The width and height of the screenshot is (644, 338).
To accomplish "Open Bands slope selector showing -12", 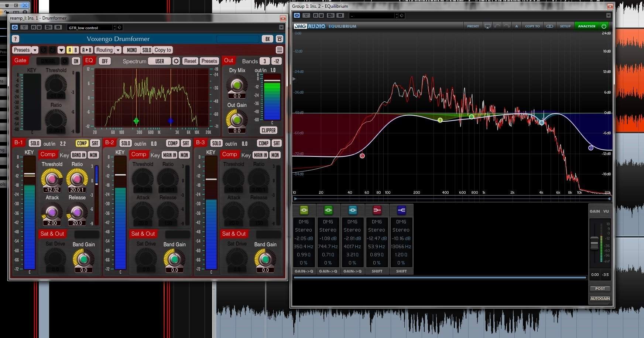I will tap(277, 61).
